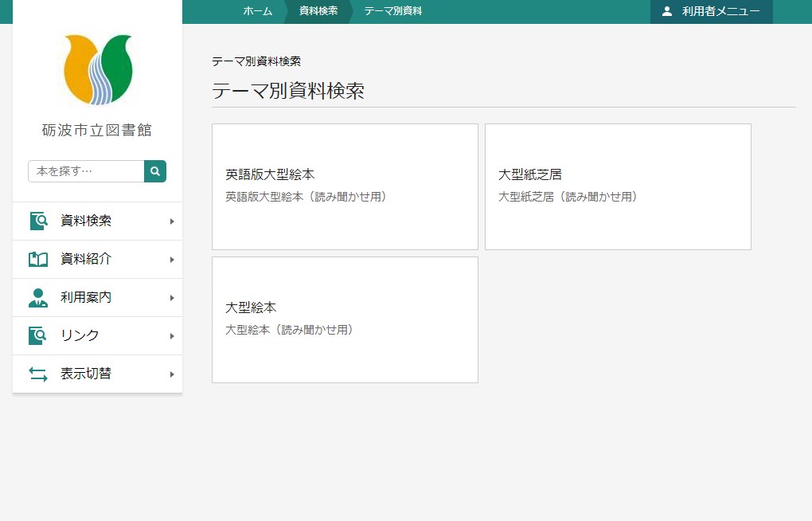The width and height of the screenshot is (812, 521).
Task: Expand the 資料検索 submenu arrow
Action: pyautogui.click(x=172, y=221)
